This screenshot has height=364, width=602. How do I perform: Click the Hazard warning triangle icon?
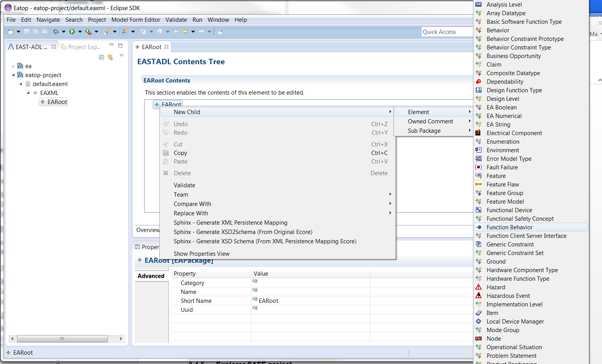coord(478,287)
